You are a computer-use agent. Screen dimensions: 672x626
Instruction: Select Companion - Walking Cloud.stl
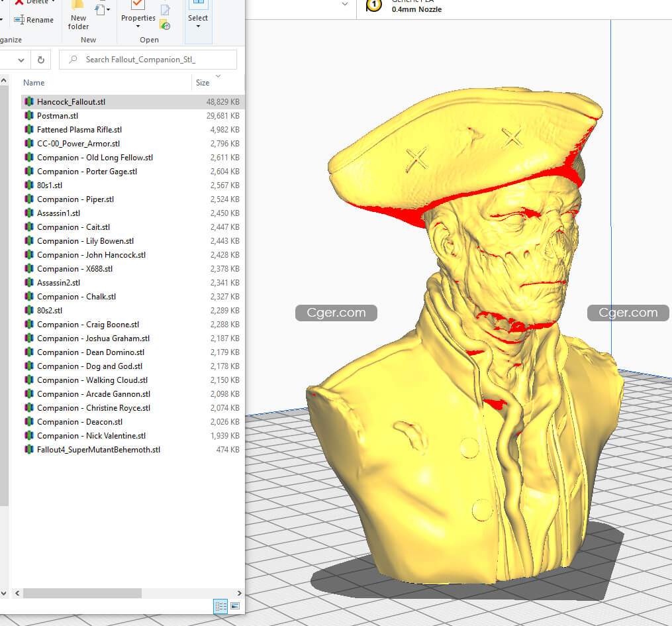point(133,380)
